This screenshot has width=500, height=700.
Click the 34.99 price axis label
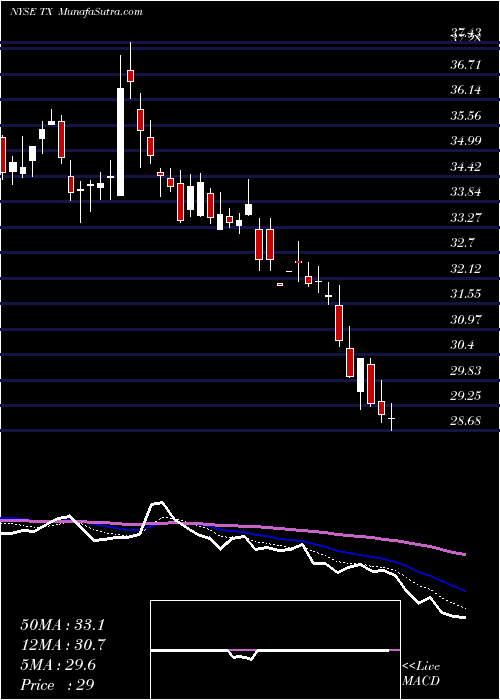[x=466, y=141]
